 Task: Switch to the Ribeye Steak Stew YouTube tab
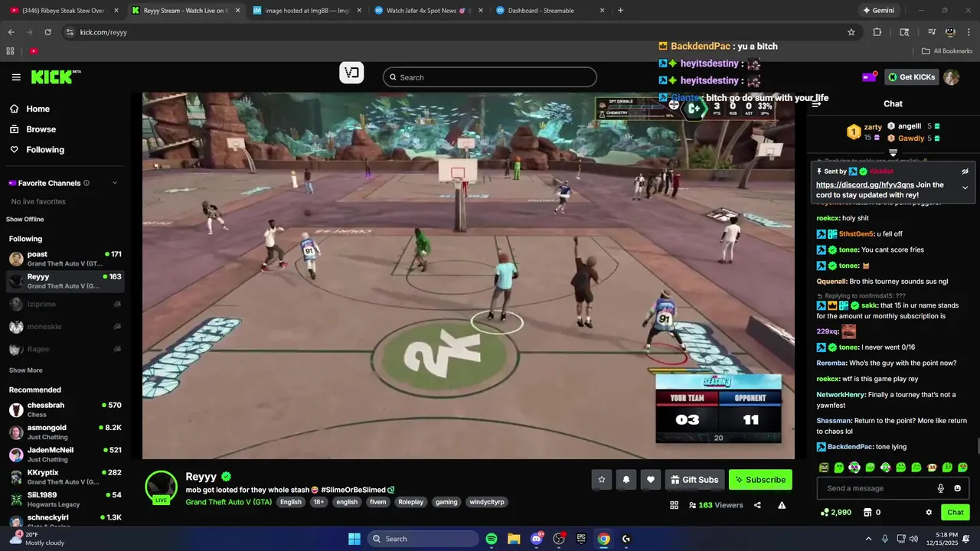click(x=63, y=11)
